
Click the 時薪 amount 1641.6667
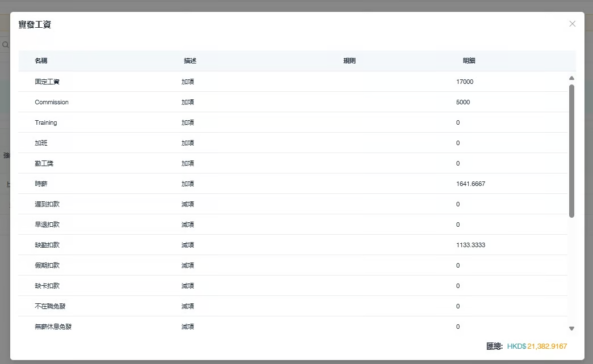470,184
